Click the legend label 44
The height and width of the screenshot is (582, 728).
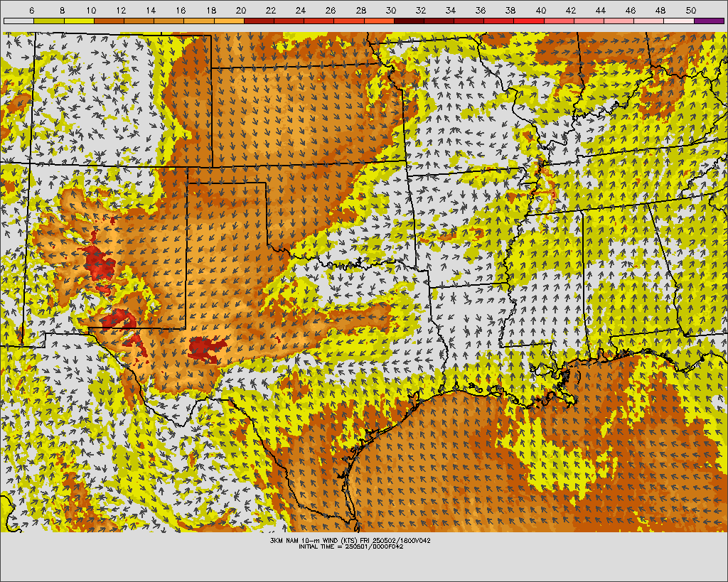pos(600,10)
